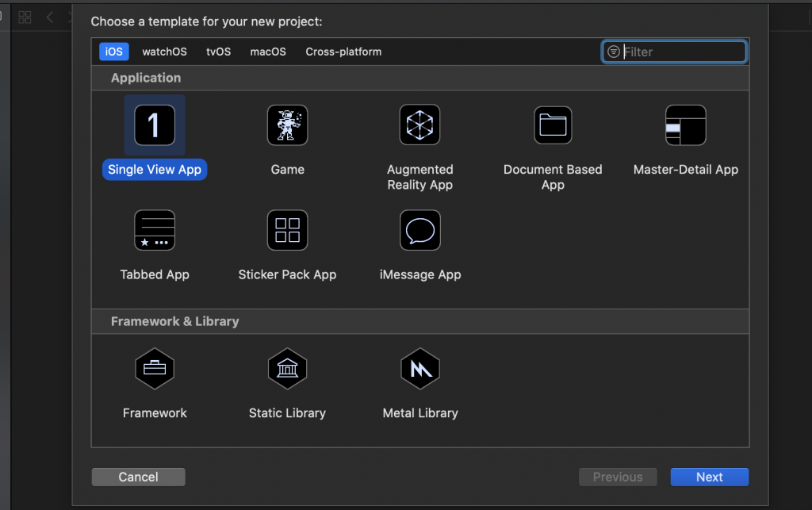Click the Previous button
Viewport: 812px width, 510px height.
[x=618, y=477]
